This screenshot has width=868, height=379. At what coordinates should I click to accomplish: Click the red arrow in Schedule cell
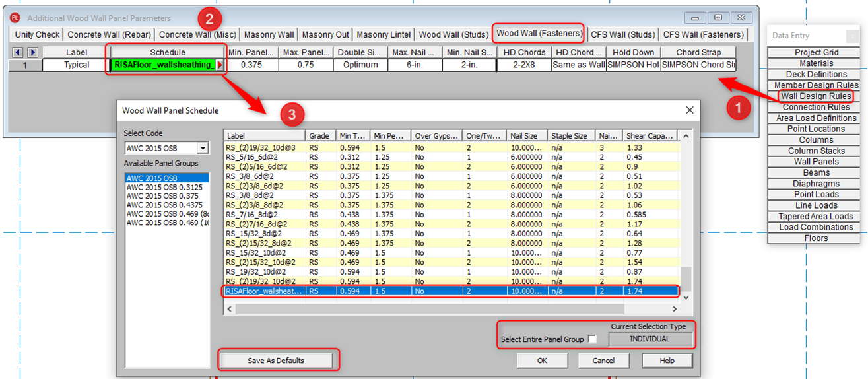[220, 65]
